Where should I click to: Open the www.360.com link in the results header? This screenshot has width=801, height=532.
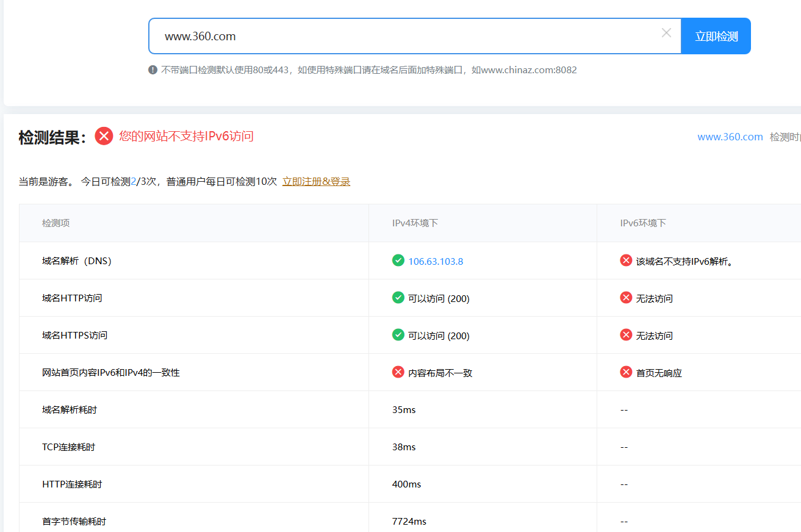click(x=730, y=137)
